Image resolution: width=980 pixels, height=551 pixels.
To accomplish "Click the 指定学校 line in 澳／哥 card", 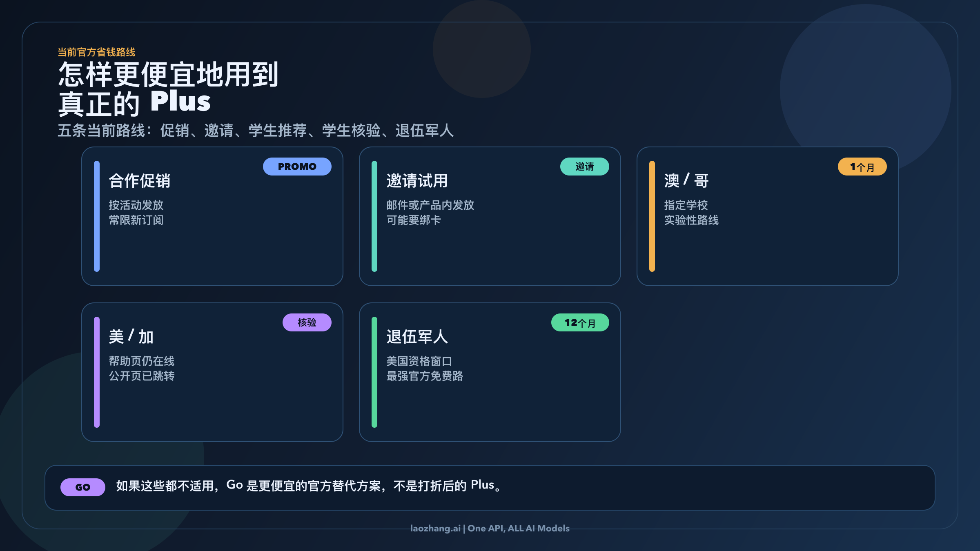I will click(x=686, y=205).
